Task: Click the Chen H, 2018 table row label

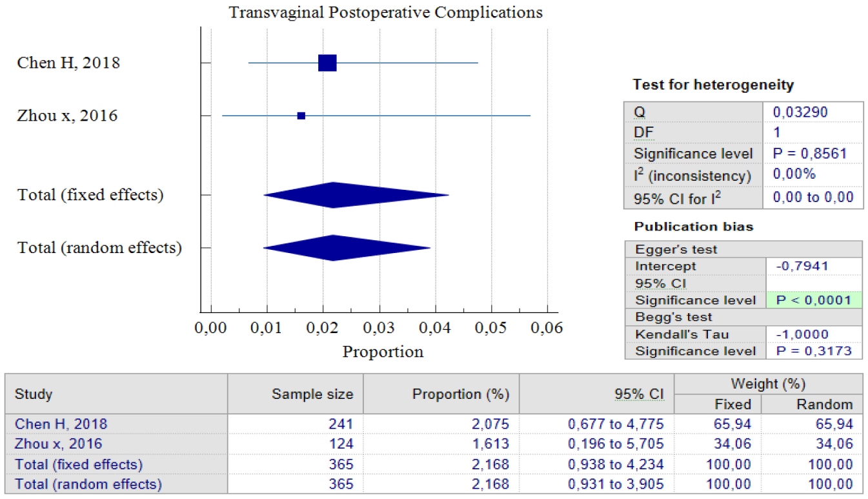Action: (x=61, y=424)
